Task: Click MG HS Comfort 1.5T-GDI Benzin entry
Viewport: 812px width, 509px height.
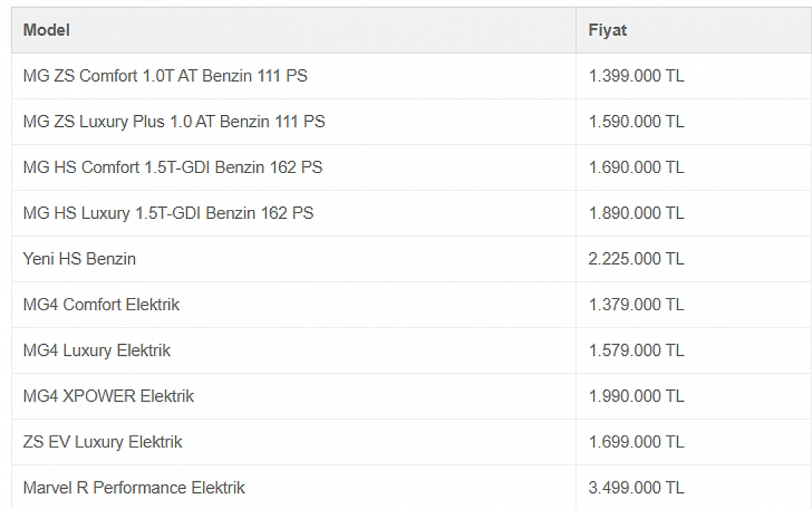Action: 173,168
